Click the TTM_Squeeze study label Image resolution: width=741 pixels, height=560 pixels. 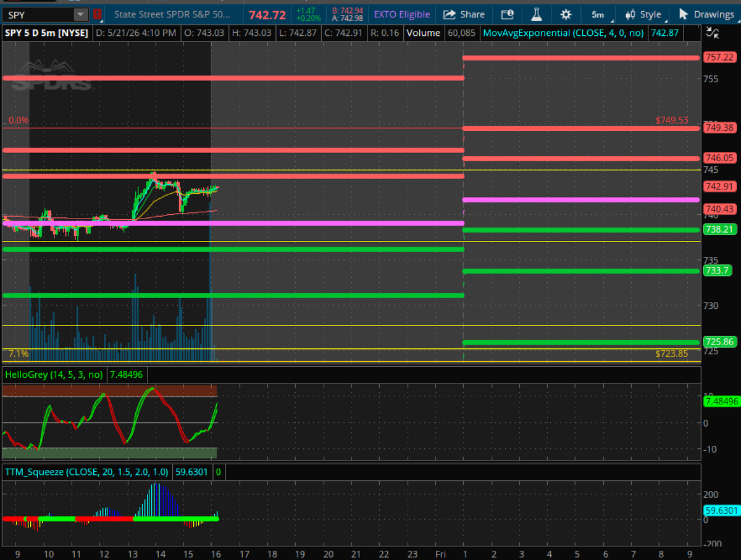pyautogui.click(x=86, y=472)
